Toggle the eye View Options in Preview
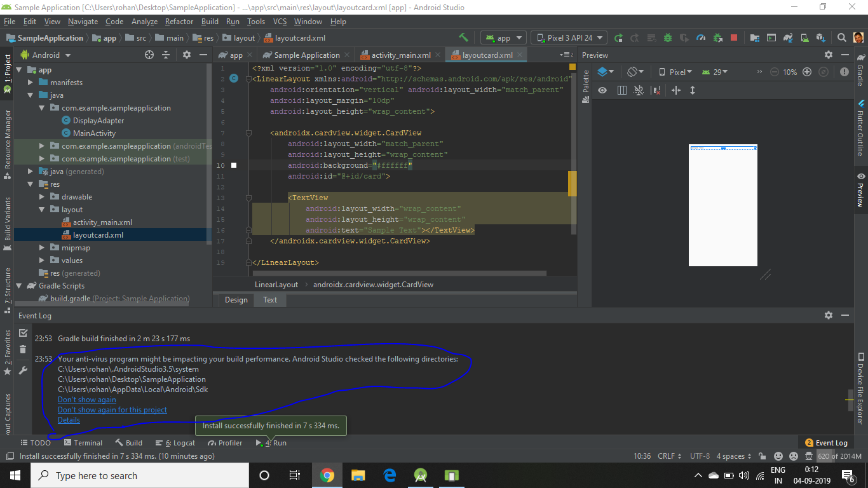 pos(602,90)
